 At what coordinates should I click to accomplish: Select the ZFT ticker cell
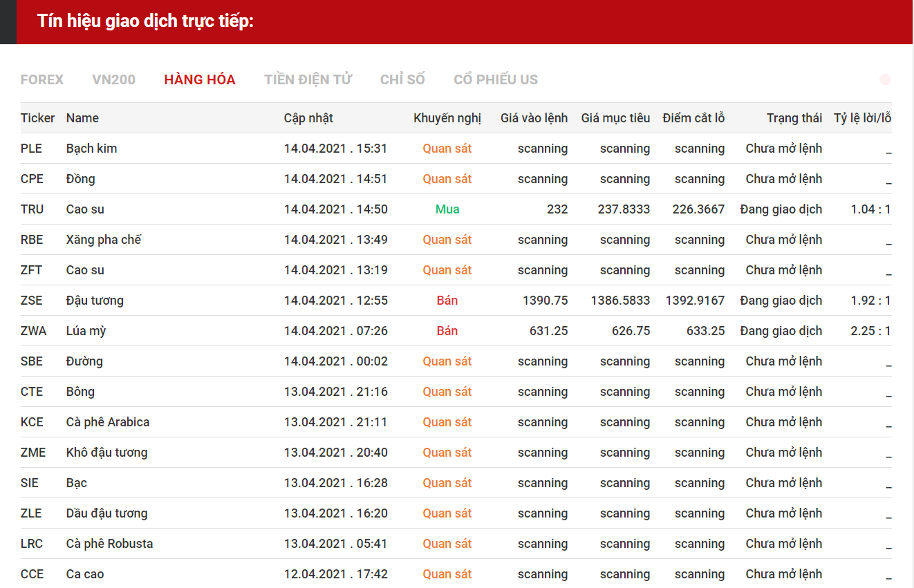point(31,270)
